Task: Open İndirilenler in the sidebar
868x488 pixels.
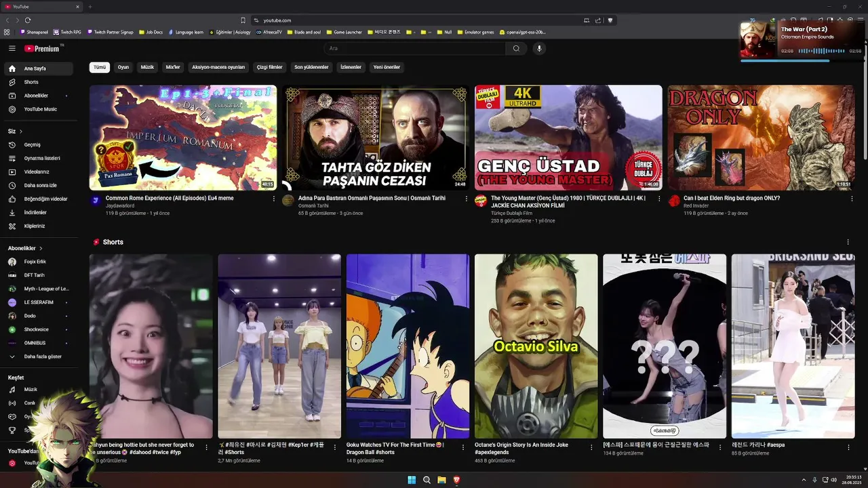Action: point(38,212)
